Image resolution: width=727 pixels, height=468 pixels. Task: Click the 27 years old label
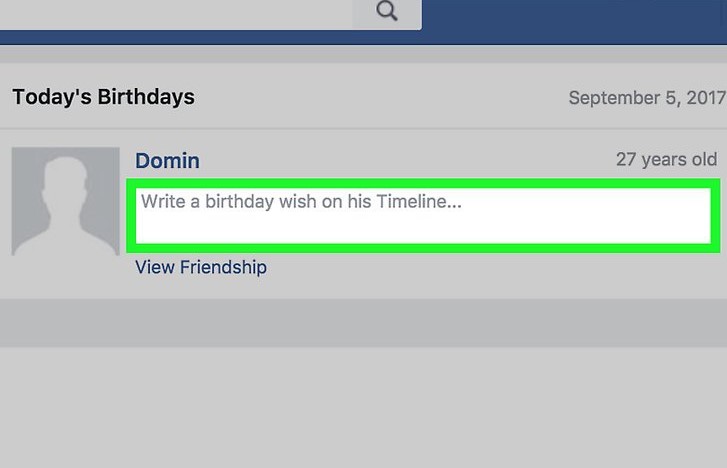coord(666,159)
